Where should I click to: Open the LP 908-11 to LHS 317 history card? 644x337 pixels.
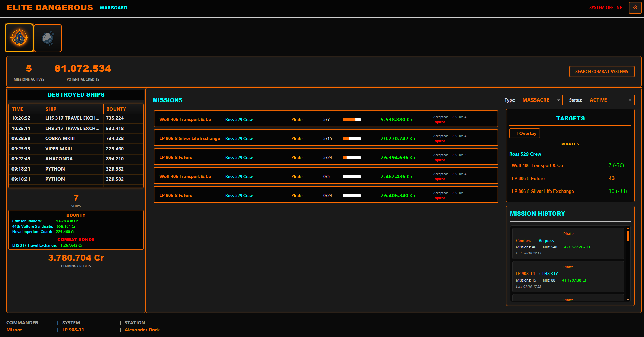(x=568, y=277)
